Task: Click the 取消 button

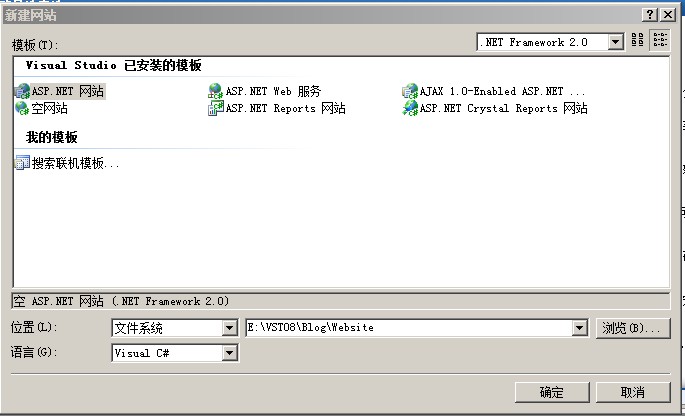Action: pyautogui.click(x=633, y=392)
